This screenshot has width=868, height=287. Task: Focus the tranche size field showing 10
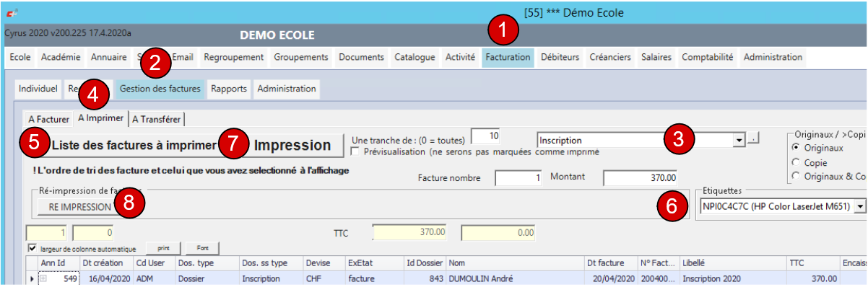486,136
